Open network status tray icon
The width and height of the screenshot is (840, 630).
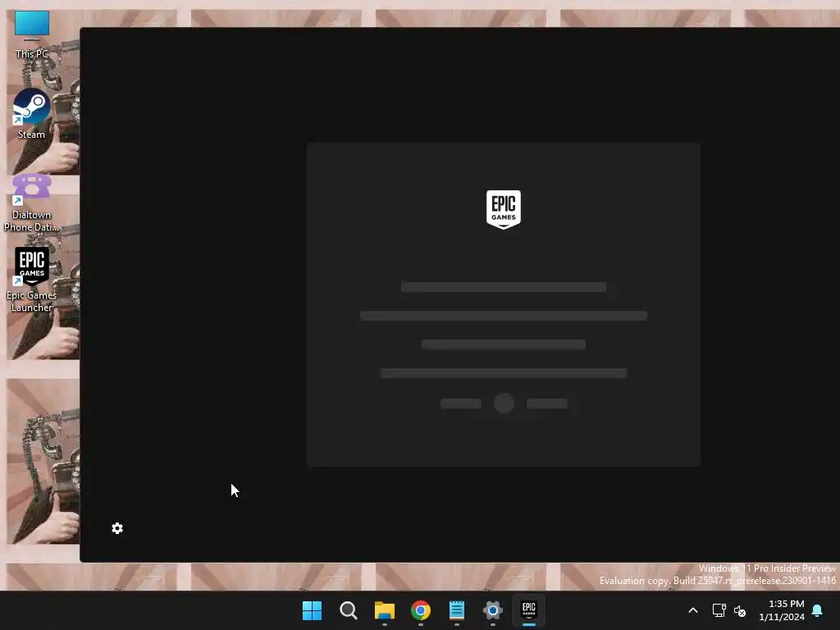pyautogui.click(x=719, y=610)
